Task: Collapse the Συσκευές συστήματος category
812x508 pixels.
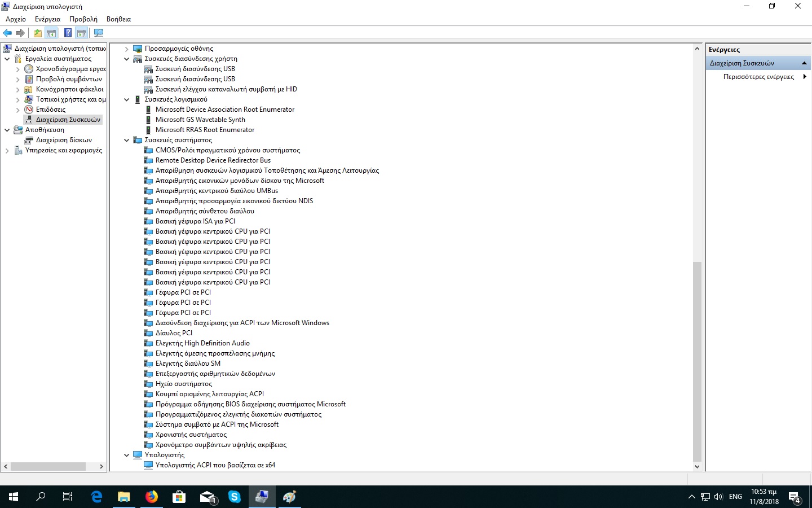Action: [x=126, y=140]
